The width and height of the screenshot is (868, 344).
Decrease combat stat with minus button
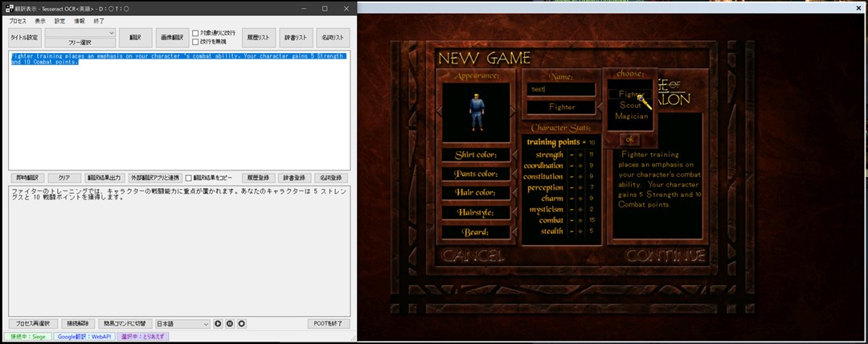point(571,219)
